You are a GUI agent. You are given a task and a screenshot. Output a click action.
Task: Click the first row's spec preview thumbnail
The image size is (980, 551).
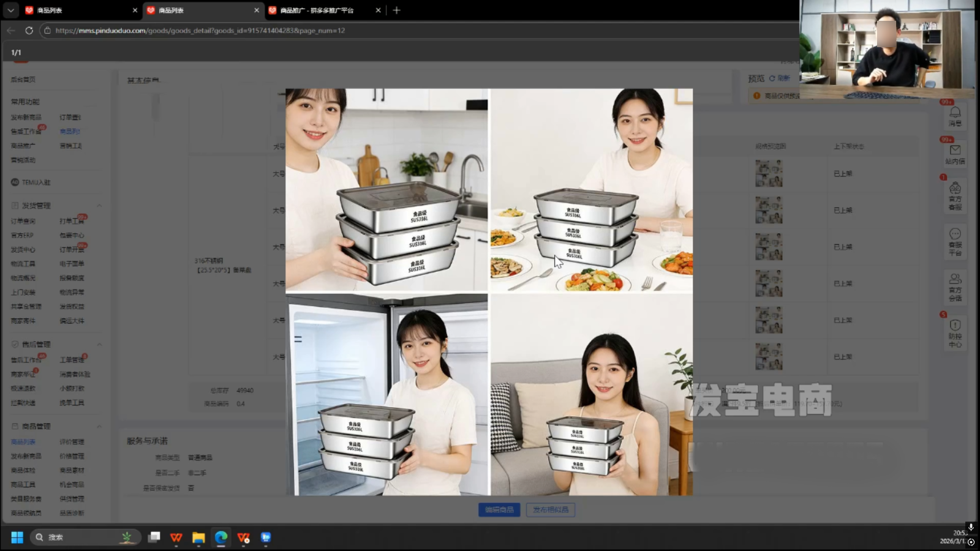pos(769,173)
